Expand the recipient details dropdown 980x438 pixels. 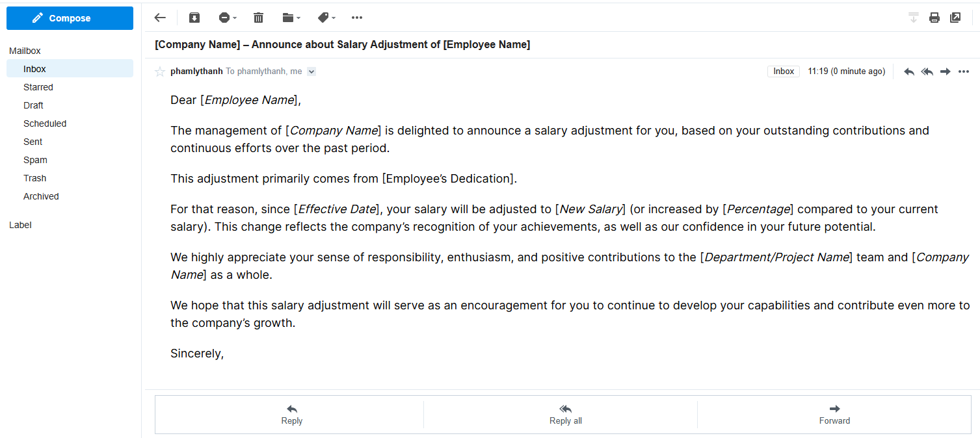click(x=311, y=71)
